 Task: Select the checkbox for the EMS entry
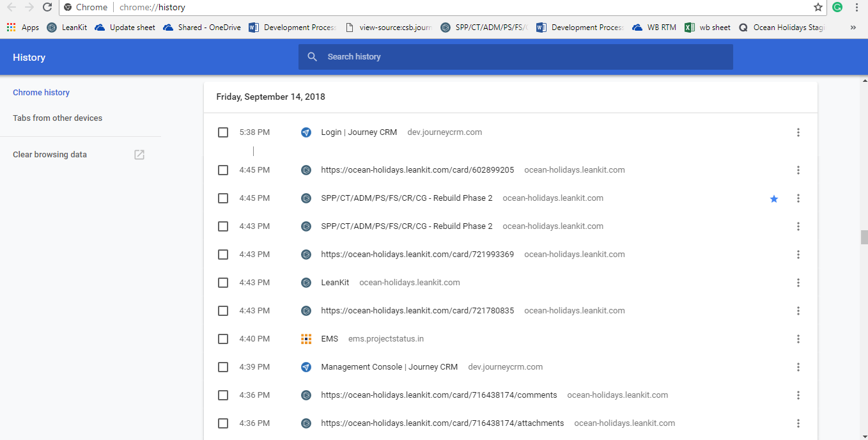[x=223, y=339]
